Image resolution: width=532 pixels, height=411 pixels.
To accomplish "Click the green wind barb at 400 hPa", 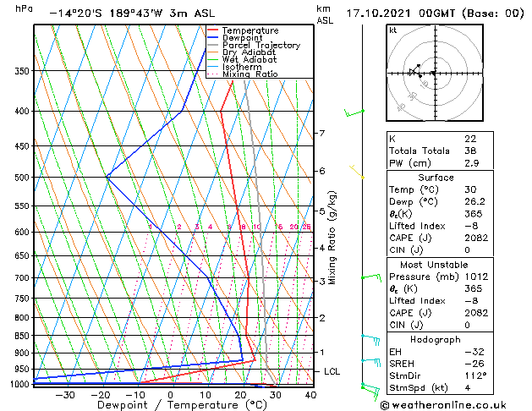I will point(354,113).
